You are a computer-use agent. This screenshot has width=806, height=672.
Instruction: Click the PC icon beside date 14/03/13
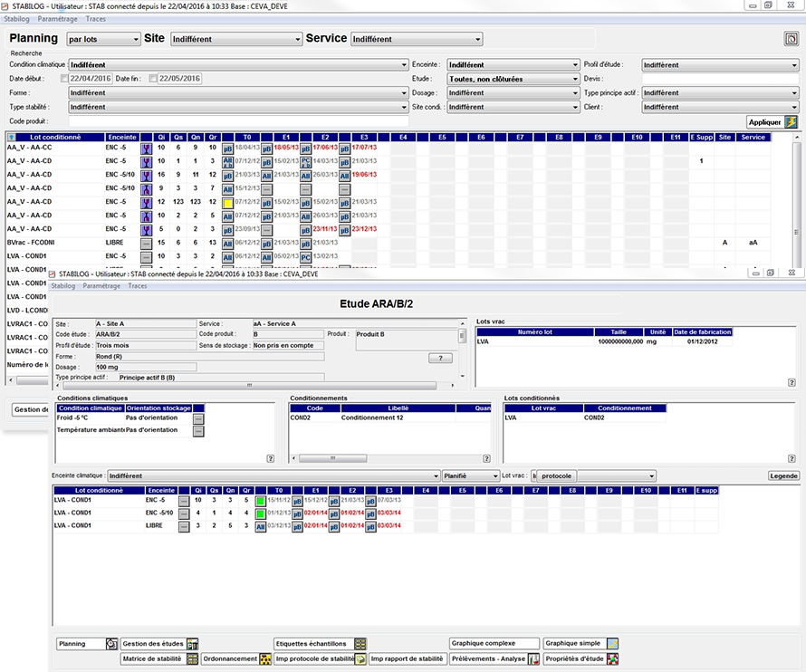point(306,162)
